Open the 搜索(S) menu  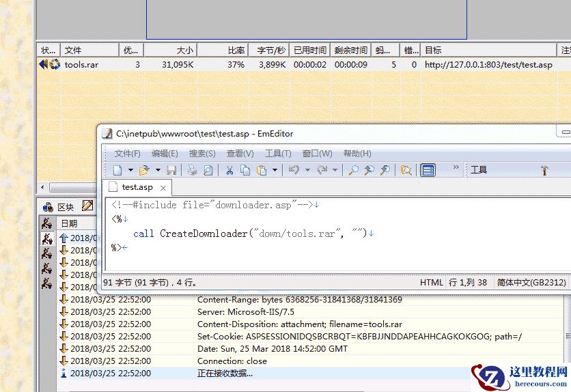click(x=202, y=154)
